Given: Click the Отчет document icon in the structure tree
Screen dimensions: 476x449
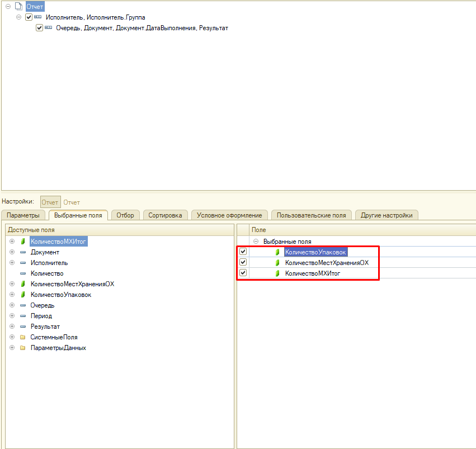Looking at the screenshot, I should point(18,6).
